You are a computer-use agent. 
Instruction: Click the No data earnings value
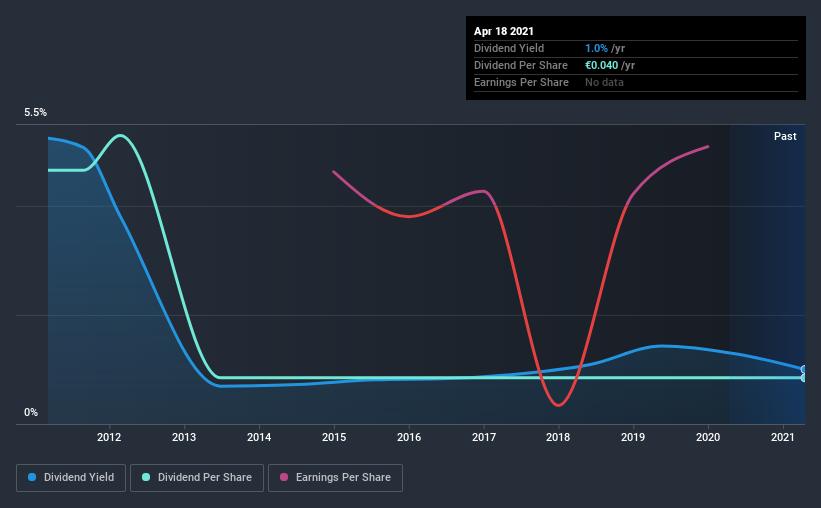click(604, 82)
